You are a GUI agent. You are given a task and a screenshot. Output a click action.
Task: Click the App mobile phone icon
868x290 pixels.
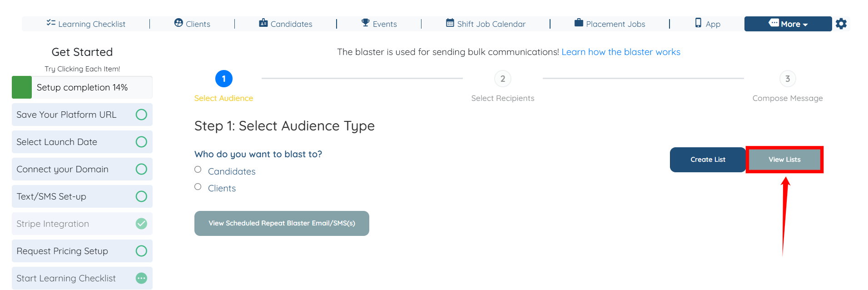pos(698,23)
